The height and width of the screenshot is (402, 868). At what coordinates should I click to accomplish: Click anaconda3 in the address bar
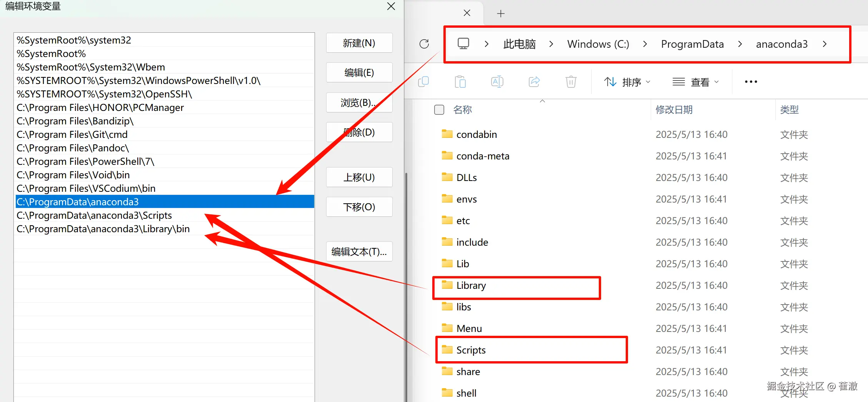[782, 44]
